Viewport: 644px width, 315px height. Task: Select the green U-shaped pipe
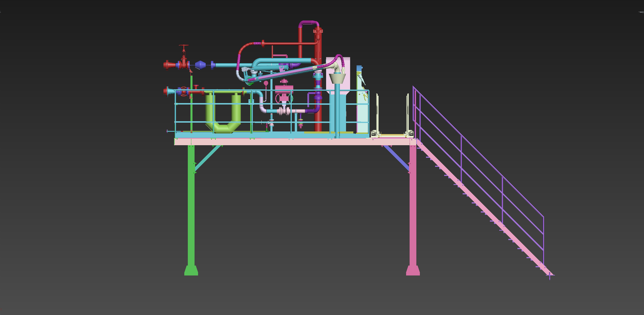223,127
